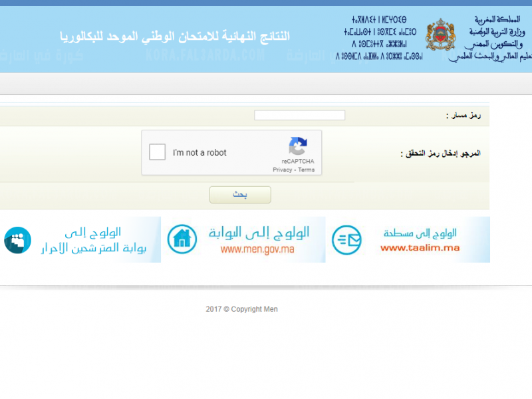The height and width of the screenshot is (399, 532).
Task: Click the envelope icon in taalim.ma banner
Action: (346, 239)
